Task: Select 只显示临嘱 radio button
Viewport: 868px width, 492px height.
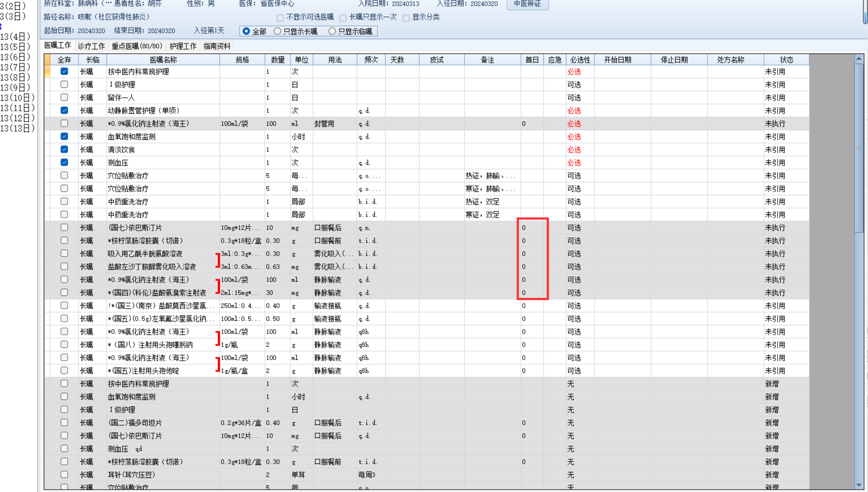Action: (x=332, y=31)
